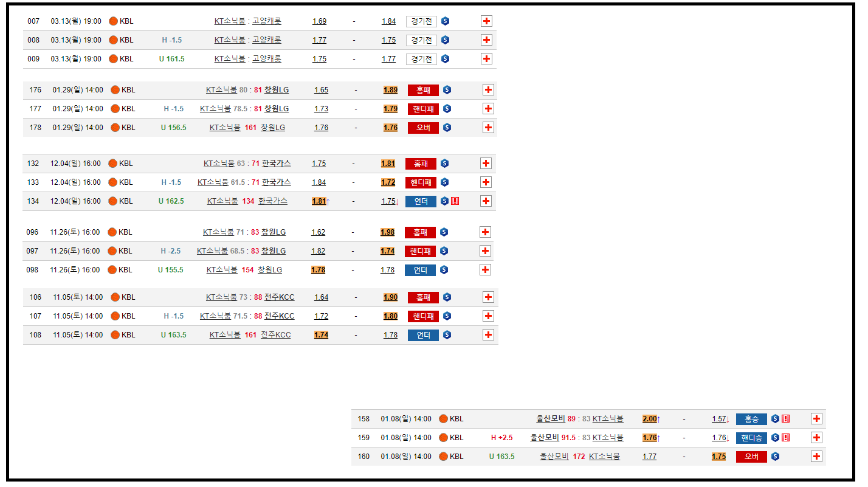The image size is (868, 487).
Task: Select the 1.69 home odds in row 007
Action: click(319, 21)
